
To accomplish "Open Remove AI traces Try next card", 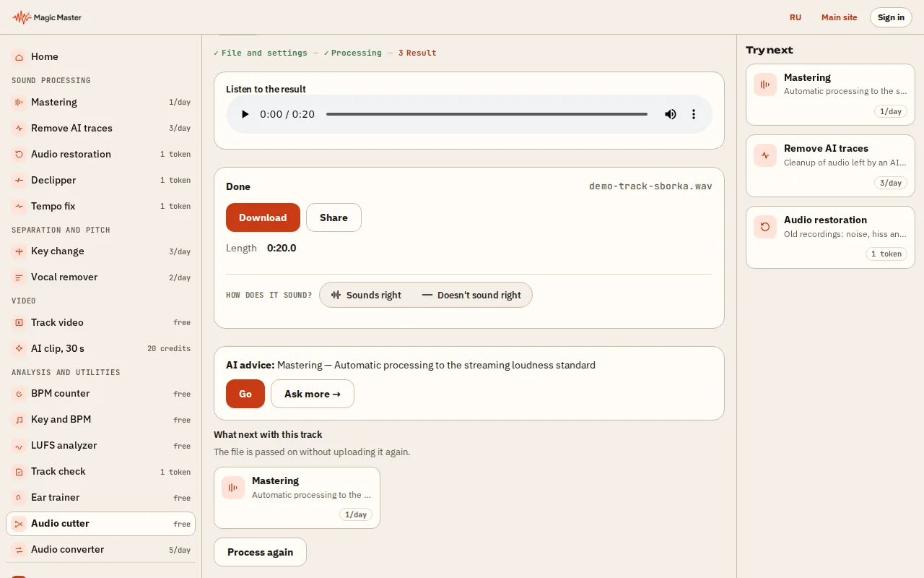I will (x=830, y=165).
